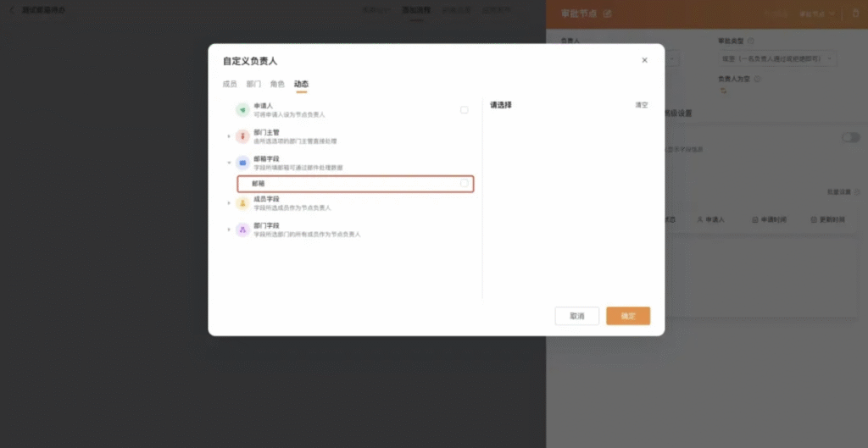The image size is (868, 448).
Task: Collapse the 邮箱字段 tree node
Action: (228, 163)
